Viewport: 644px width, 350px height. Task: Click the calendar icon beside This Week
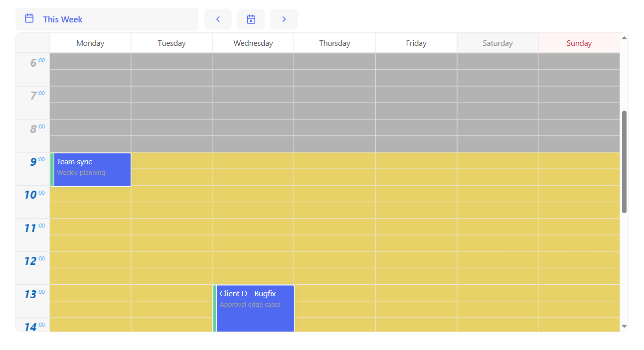[29, 19]
